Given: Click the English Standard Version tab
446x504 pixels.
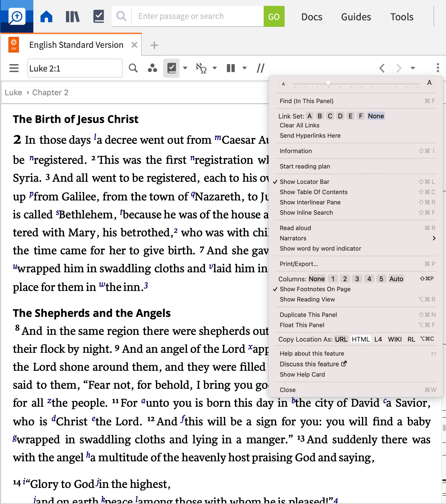Looking at the screenshot, I should pos(76,45).
